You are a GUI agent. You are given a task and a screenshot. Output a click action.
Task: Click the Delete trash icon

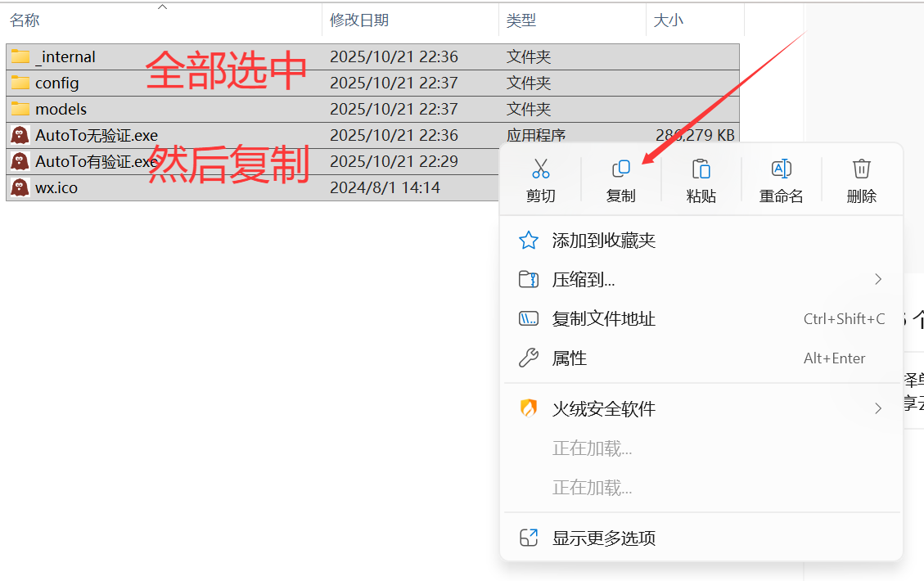point(861,169)
